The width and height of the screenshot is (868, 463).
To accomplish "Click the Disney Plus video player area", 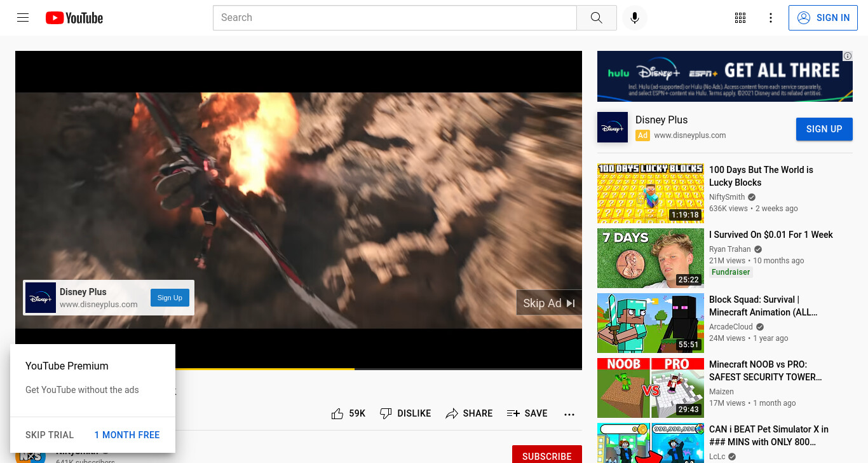I will (x=299, y=210).
